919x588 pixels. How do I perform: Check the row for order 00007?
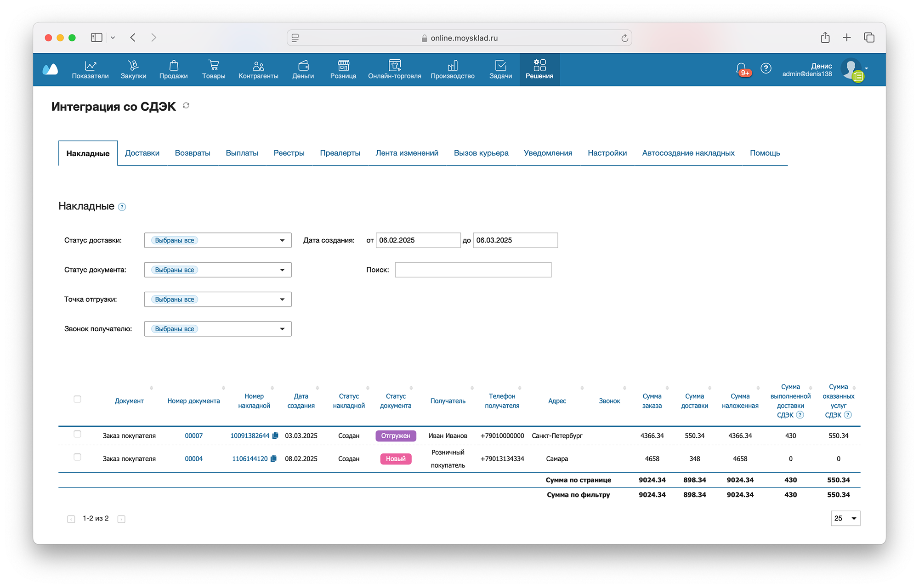(77, 434)
